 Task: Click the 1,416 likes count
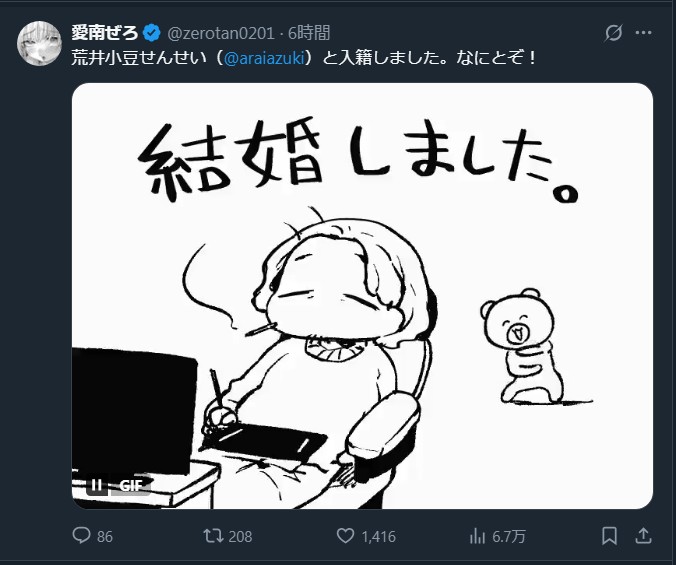(x=378, y=537)
